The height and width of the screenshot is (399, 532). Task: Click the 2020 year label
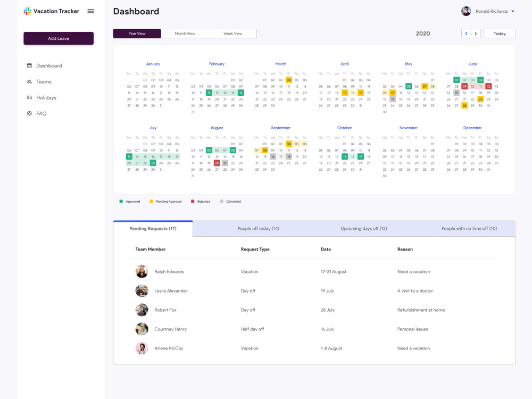[x=423, y=34]
